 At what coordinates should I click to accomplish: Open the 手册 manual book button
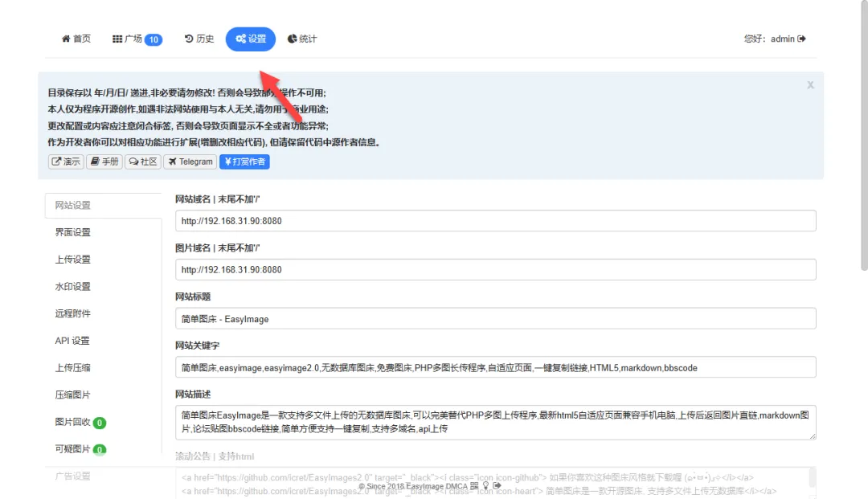105,162
